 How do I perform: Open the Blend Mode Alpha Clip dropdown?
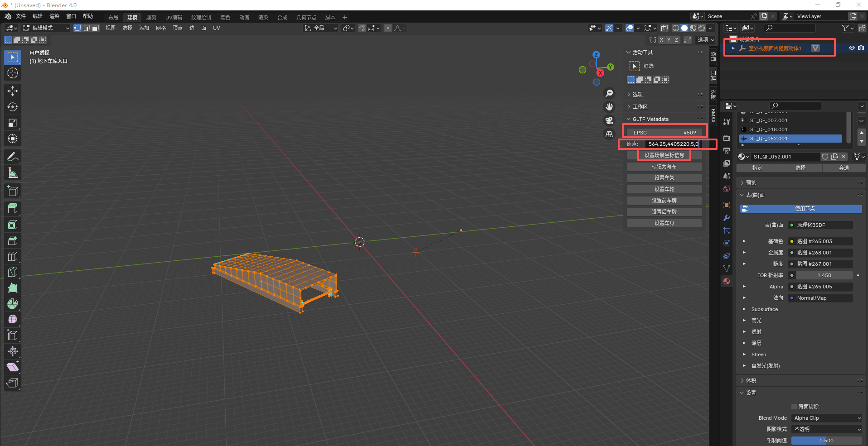[x=827, y=418]
